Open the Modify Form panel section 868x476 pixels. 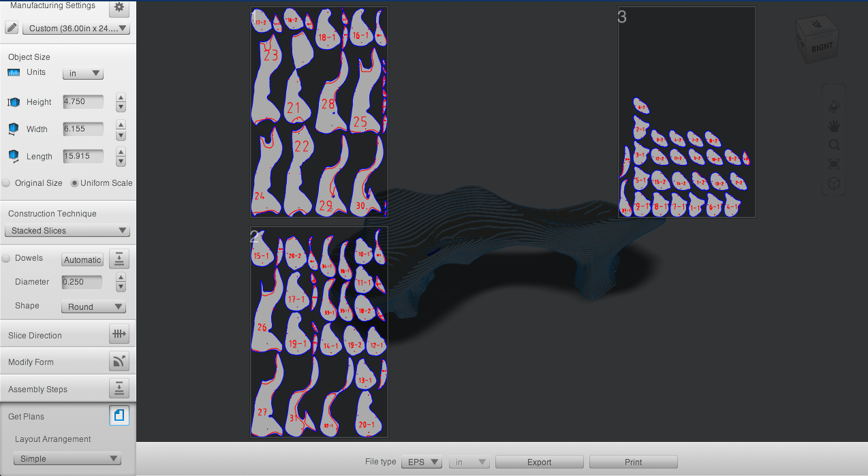click(x=68, y=362)
